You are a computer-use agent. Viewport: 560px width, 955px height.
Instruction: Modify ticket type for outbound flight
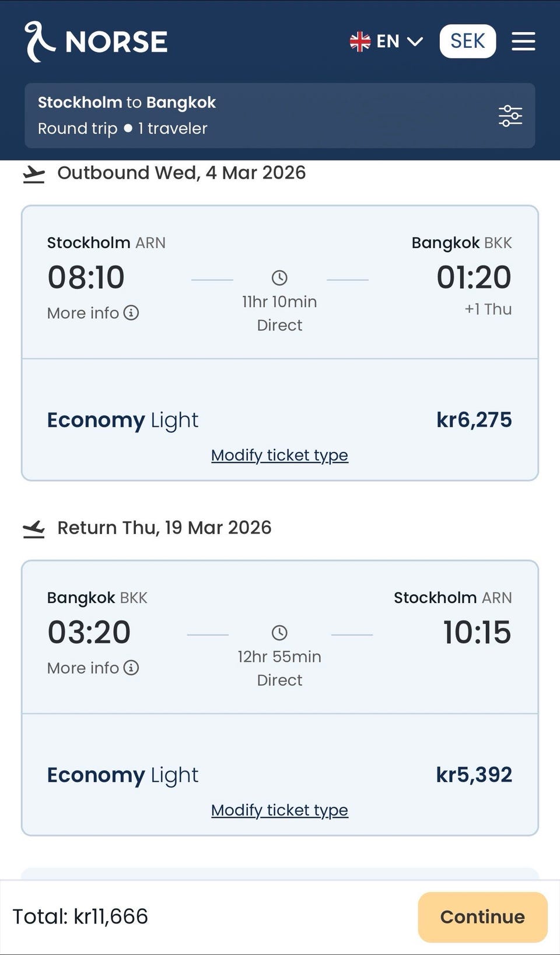click(x=279, y=455)
